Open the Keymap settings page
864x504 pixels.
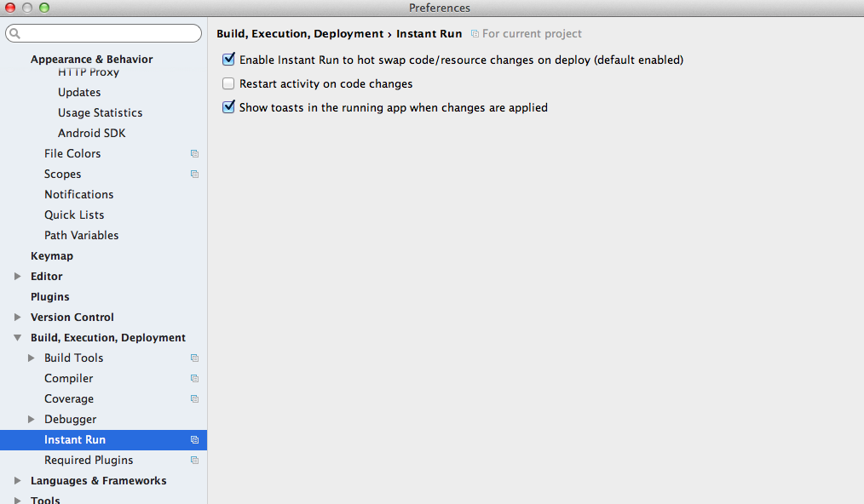(52, 256)
